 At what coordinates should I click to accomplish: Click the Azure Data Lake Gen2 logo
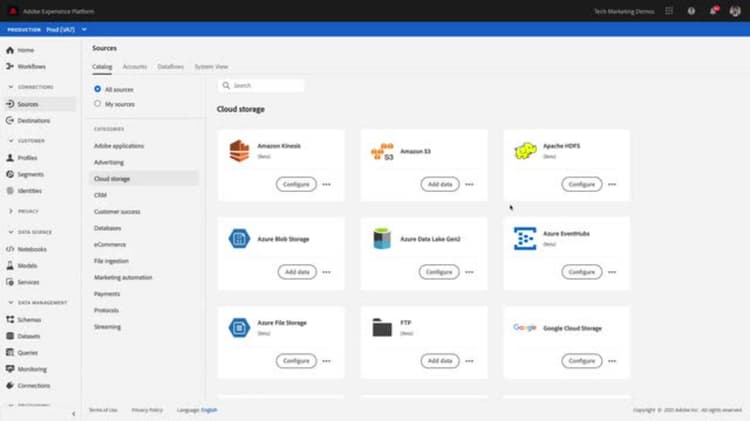(x=382, y=239)
